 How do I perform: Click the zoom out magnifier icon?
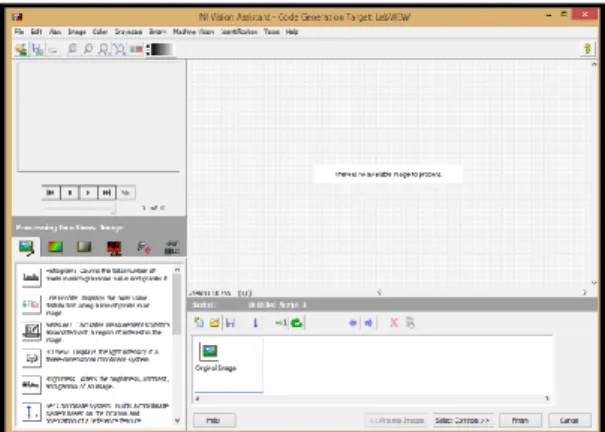tap(88, 49)
